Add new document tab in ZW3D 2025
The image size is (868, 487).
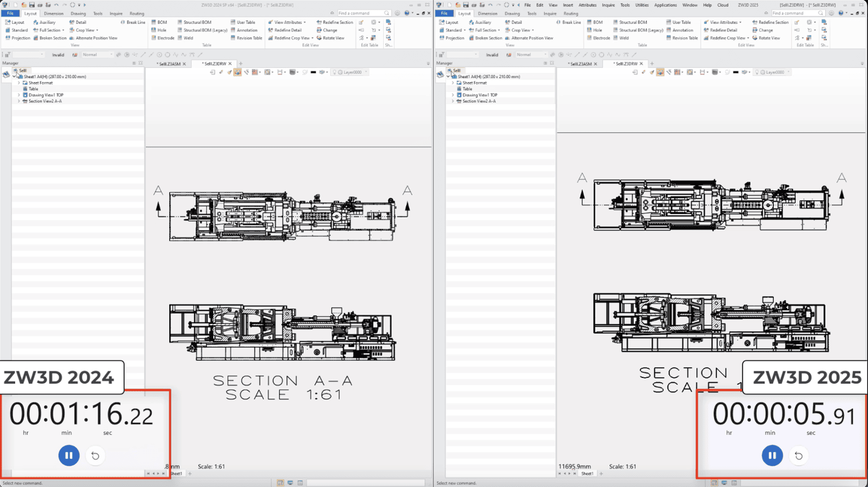coord(652,64)
